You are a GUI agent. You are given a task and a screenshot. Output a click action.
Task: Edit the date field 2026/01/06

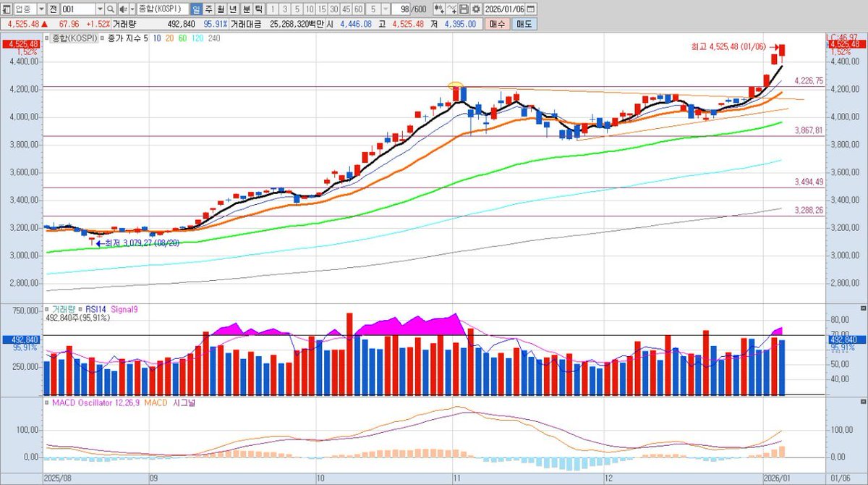coord(504,9)
